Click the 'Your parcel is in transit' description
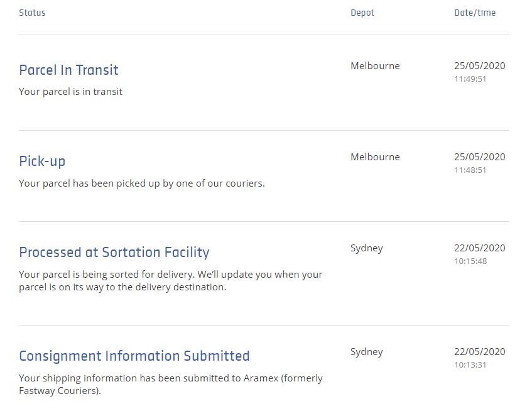Viewport: 532px width, 416px height. click(x=70, y=92)
